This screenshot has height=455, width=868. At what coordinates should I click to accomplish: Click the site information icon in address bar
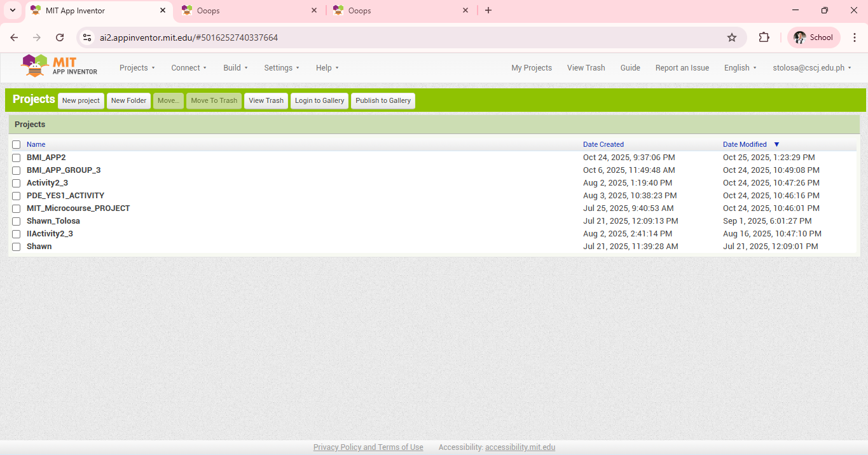click(88, 37)
